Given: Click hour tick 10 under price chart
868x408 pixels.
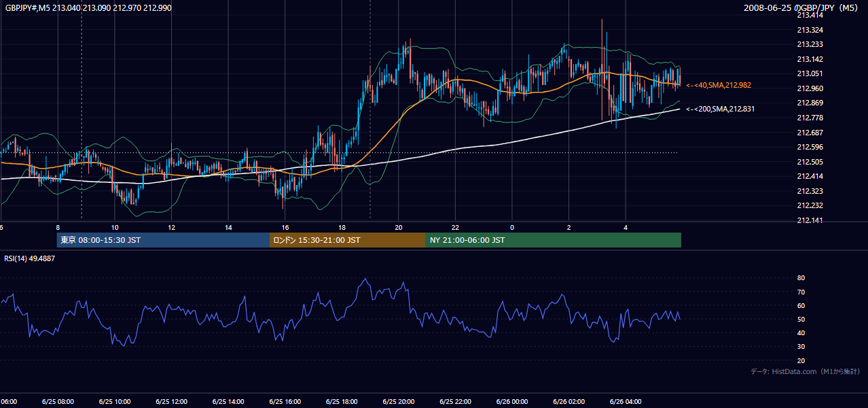Looking at the screenshot, I should tap(115, 227).
